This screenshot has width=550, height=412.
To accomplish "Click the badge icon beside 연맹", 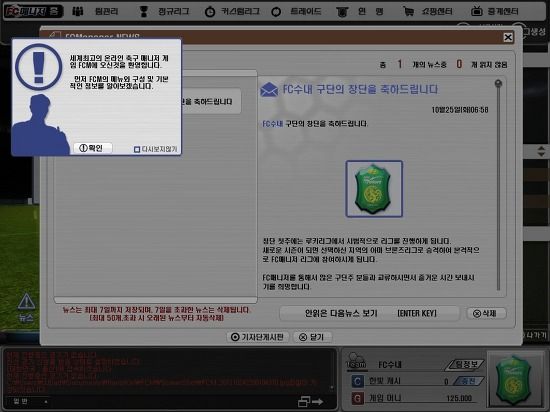I will (342, 12).
